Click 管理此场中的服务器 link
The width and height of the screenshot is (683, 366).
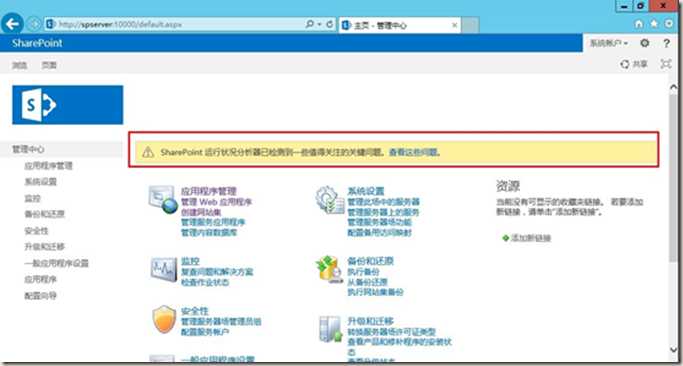383,202
